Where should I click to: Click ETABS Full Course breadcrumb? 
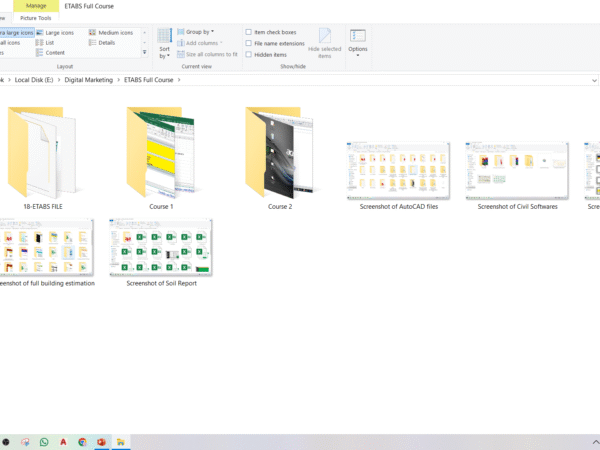148,80
